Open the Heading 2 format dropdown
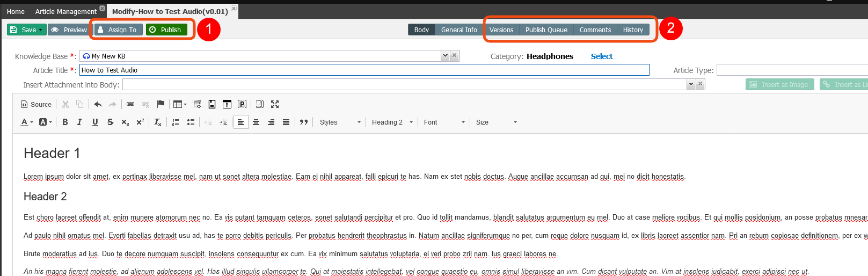This screenshot has width=868, height=276. tap(392, 122)
